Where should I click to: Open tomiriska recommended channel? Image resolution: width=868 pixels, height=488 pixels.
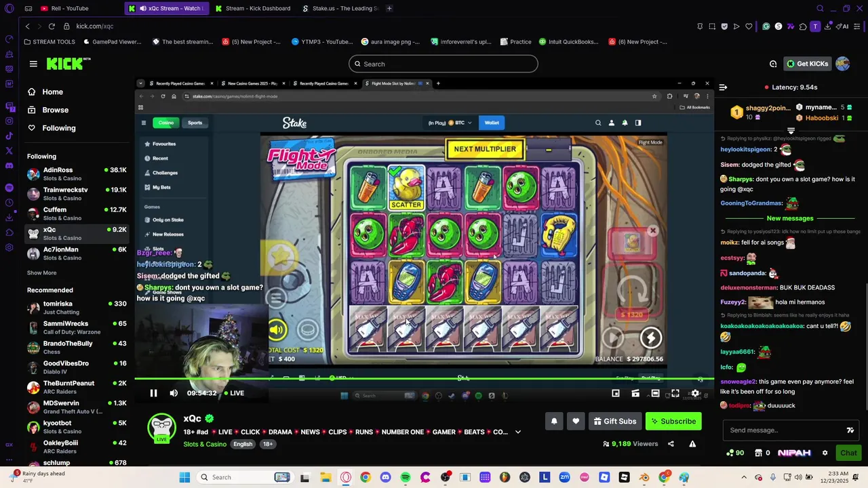pyautogui.click(x=77, y=308)
